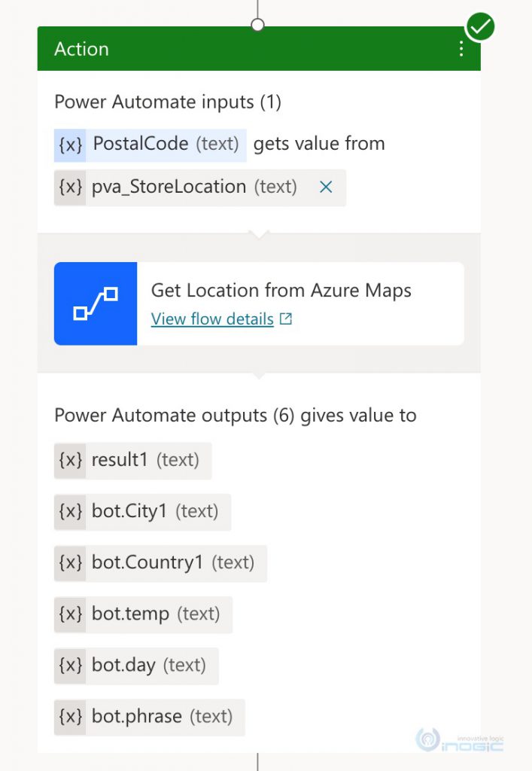Select the {x} icon next to result1
Screen dimensions: 532x771
(69, 461)
